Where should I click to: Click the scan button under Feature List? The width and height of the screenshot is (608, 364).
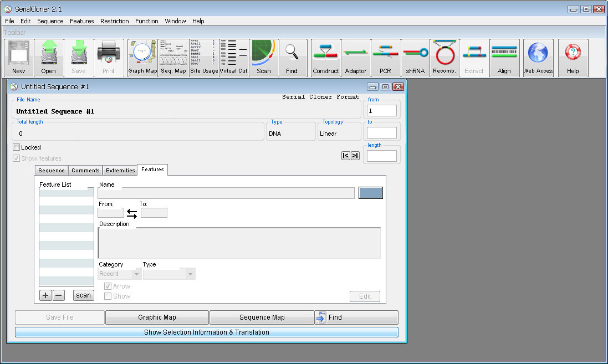[x=83, y=295]
